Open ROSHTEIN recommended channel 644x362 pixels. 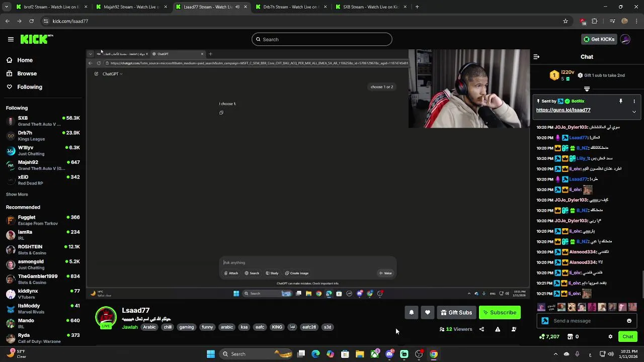pos(43,250)
